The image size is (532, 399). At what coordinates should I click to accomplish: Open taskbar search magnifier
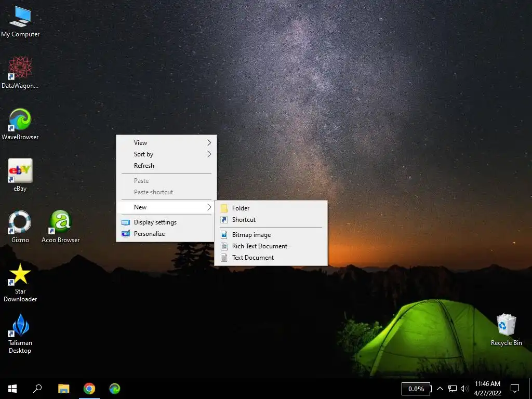pos(37,389)
